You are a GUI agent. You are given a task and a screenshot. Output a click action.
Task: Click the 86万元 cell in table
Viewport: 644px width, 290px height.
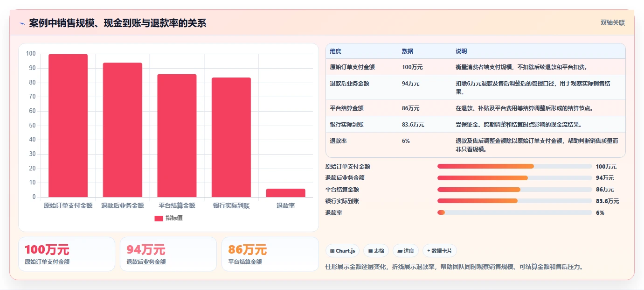410,108
